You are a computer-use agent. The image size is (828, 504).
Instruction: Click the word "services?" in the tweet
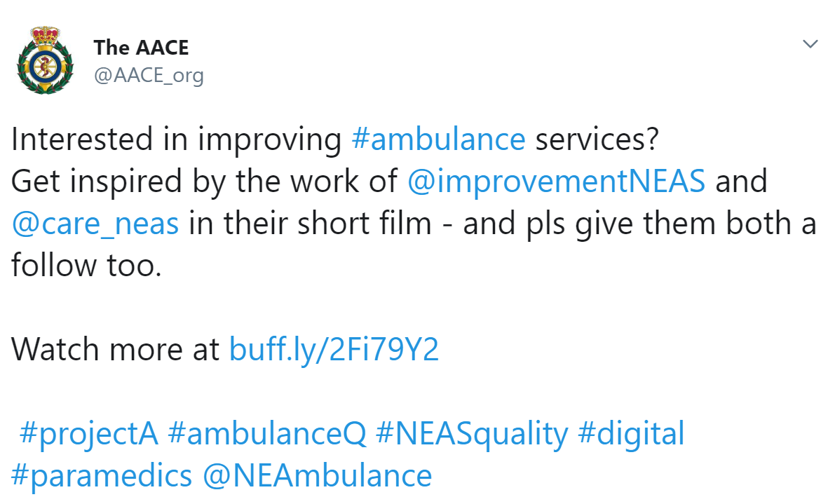[x=597, y=139]
